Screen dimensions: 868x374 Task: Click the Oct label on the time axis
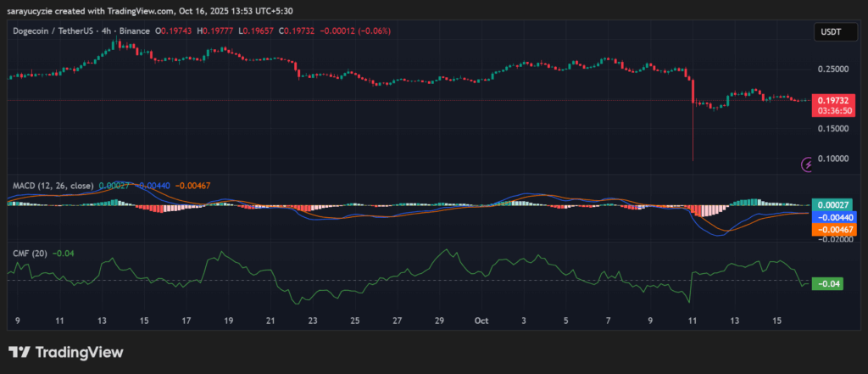[481, 321]
